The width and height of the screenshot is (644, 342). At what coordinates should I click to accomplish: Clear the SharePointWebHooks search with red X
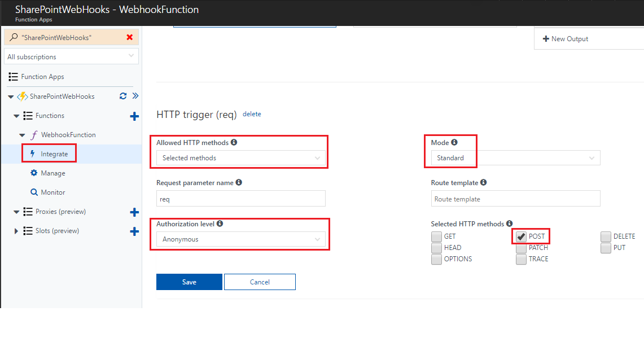click(130, 37)
